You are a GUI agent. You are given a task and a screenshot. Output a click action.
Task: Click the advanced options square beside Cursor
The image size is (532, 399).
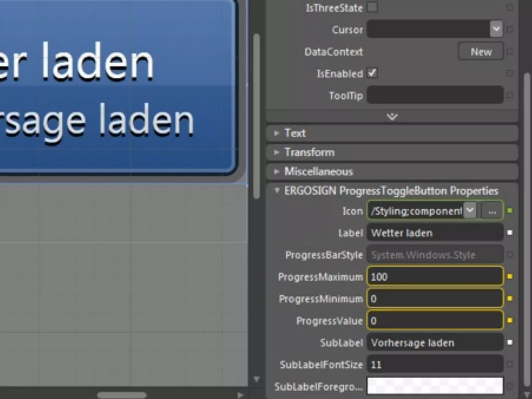point(510,29)
